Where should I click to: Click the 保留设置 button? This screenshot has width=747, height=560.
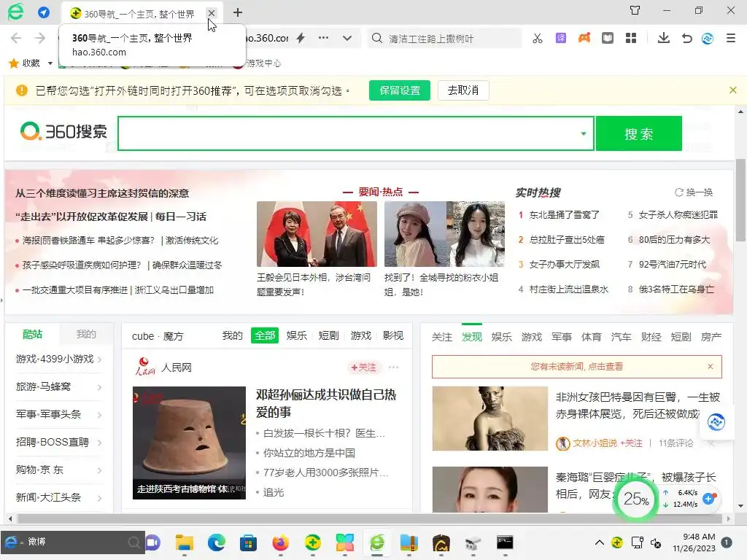(x=400, y=90)
